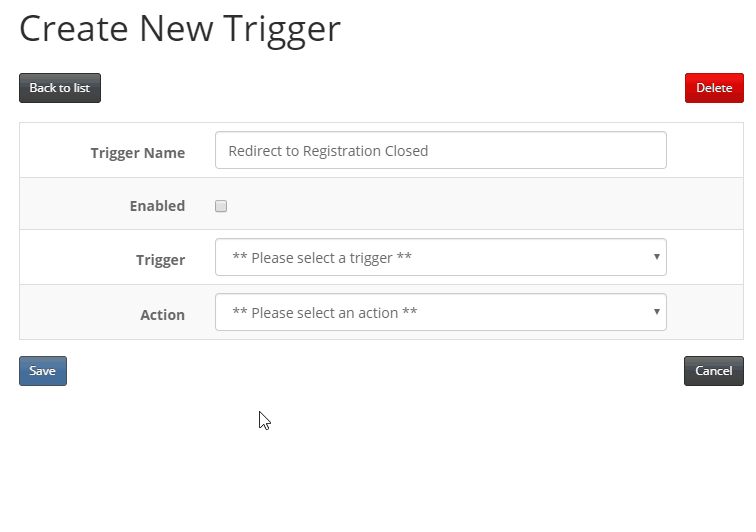Click the arrow on the Action dropdown

[x=656, y=312]
